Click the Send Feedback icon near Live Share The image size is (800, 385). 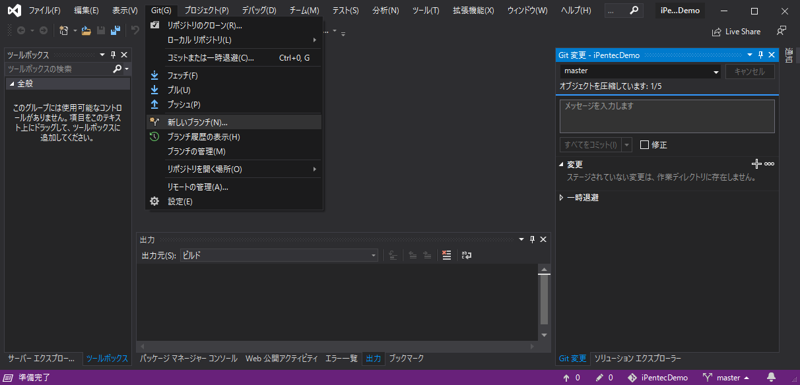click(781, 31)
